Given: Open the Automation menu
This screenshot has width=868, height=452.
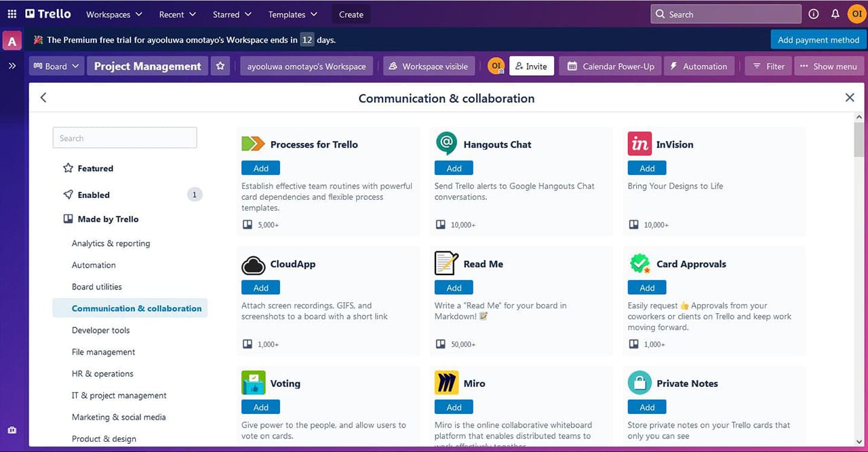Looking at the screenshot, I should tap(699, 66).
